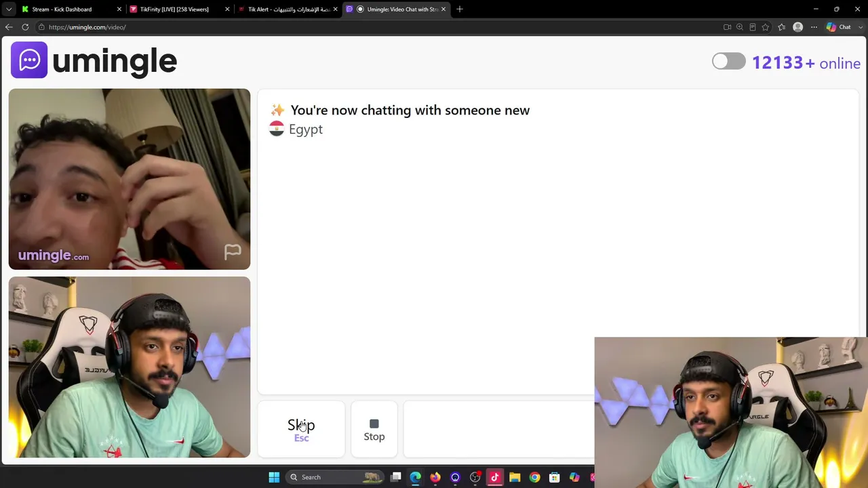The width and height of the screenshot is (868, 488).
Task: Click "You're now chatting with someone new" message
Action: (x=410, y=110)
